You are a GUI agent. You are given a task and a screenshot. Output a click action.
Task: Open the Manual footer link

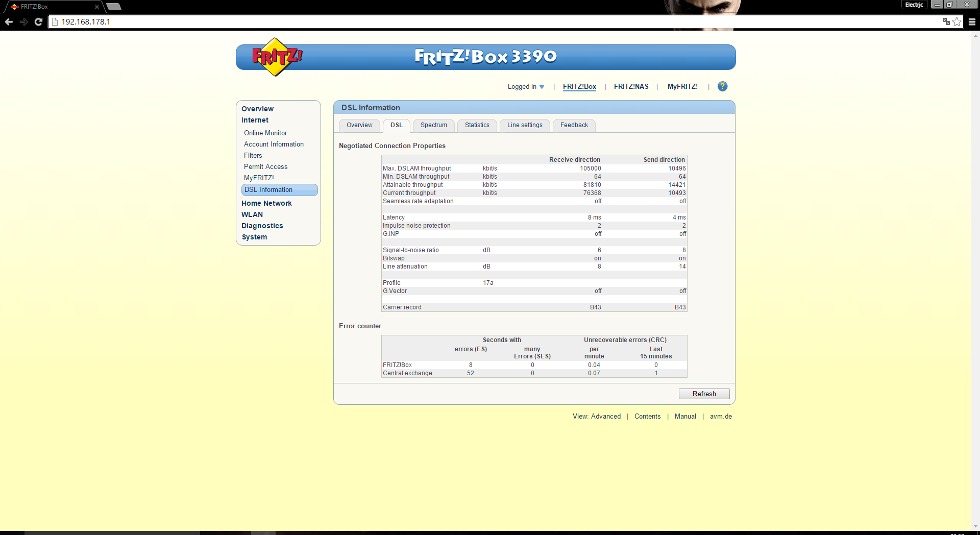[x=685, y=417]
